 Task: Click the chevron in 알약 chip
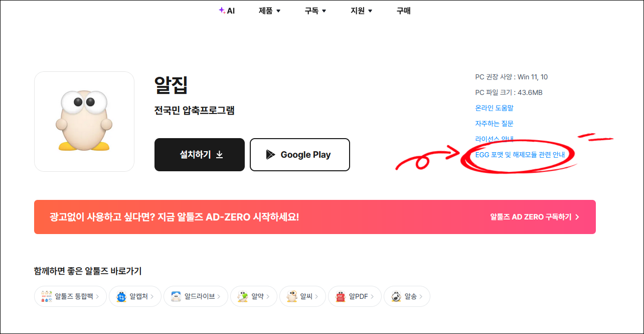point(268,297)
